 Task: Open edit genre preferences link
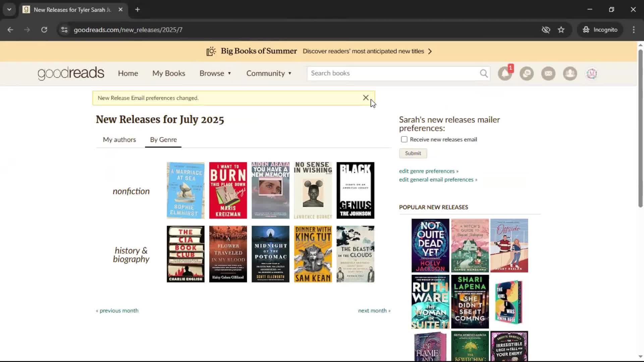click(429, 171)
